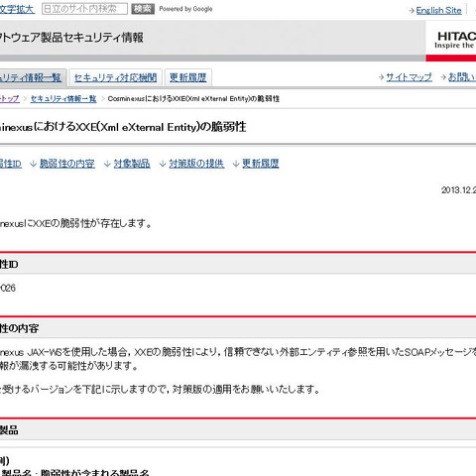
Task: Go to トップ in the breadcrumb
Action: [10, 98]
